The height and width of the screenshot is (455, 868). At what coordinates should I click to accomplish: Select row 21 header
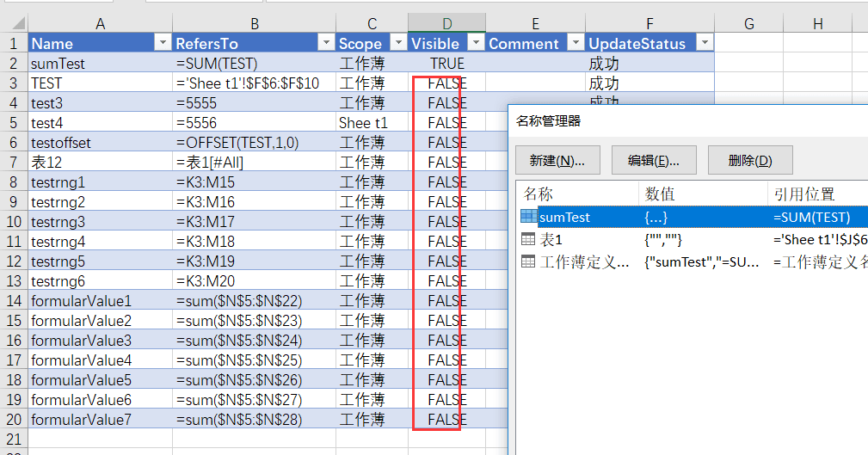click(x=14, y=439)
